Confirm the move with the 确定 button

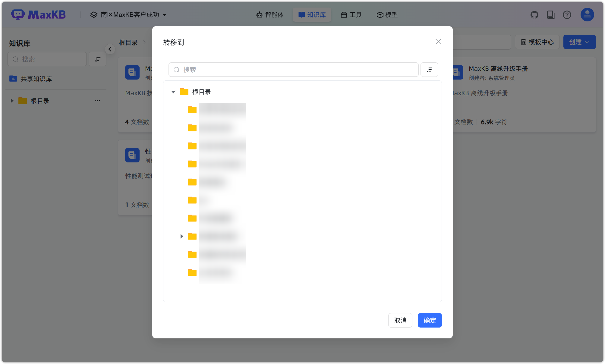coord(430,320)
